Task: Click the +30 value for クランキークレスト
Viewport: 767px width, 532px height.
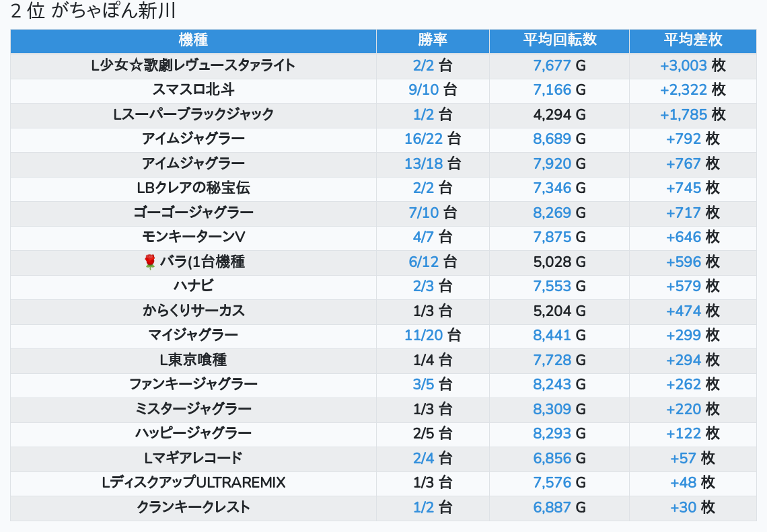Action: point(683,508)
